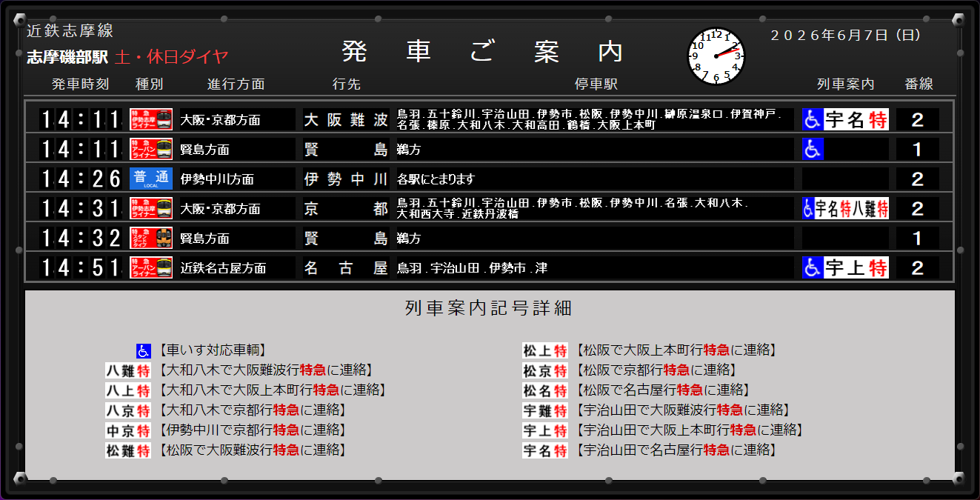Select the blue 普通 LOCAL badge
The height and width of the screenshot is (500, 980).
(x=151, y=179)
